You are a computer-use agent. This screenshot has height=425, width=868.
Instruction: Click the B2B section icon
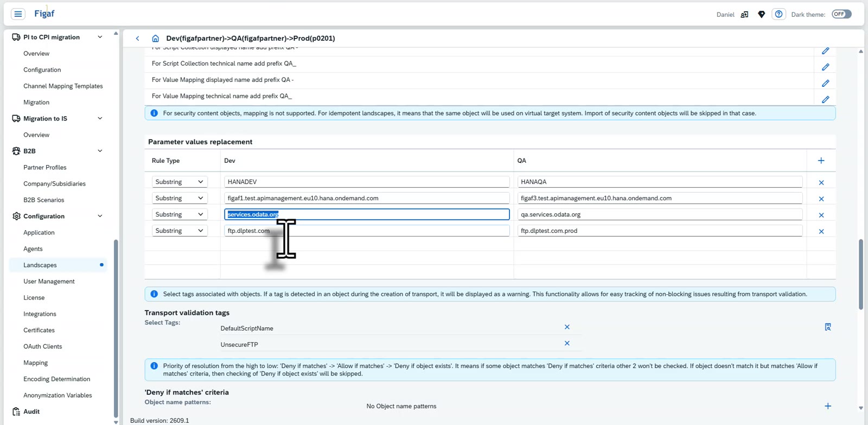tap(16, 151)
